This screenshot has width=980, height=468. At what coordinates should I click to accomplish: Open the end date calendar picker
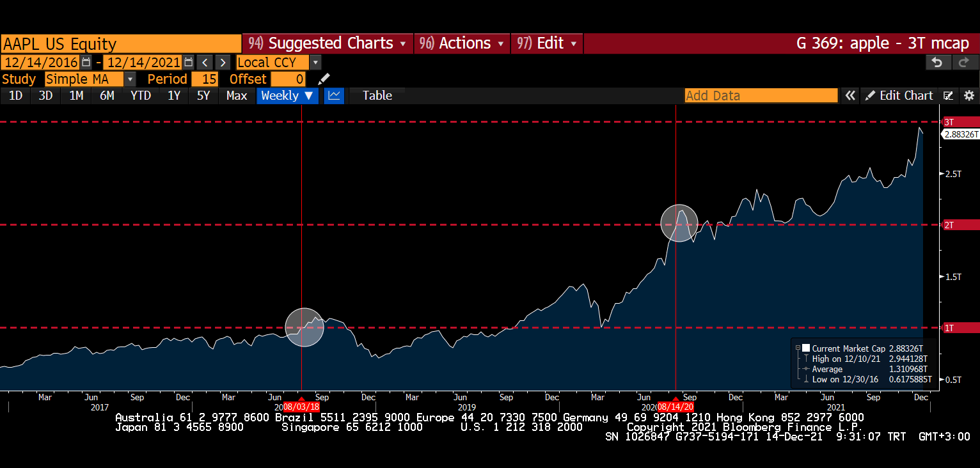point(188,62)
